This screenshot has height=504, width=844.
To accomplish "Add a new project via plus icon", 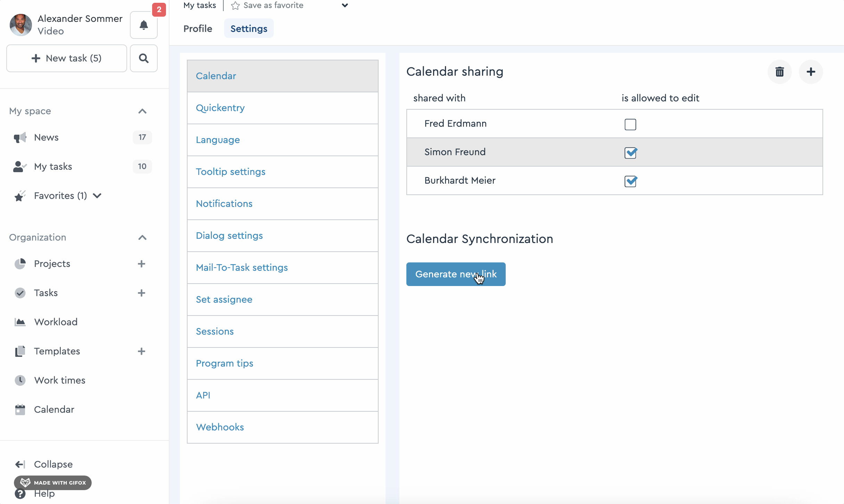I will (x=141, y=264).
